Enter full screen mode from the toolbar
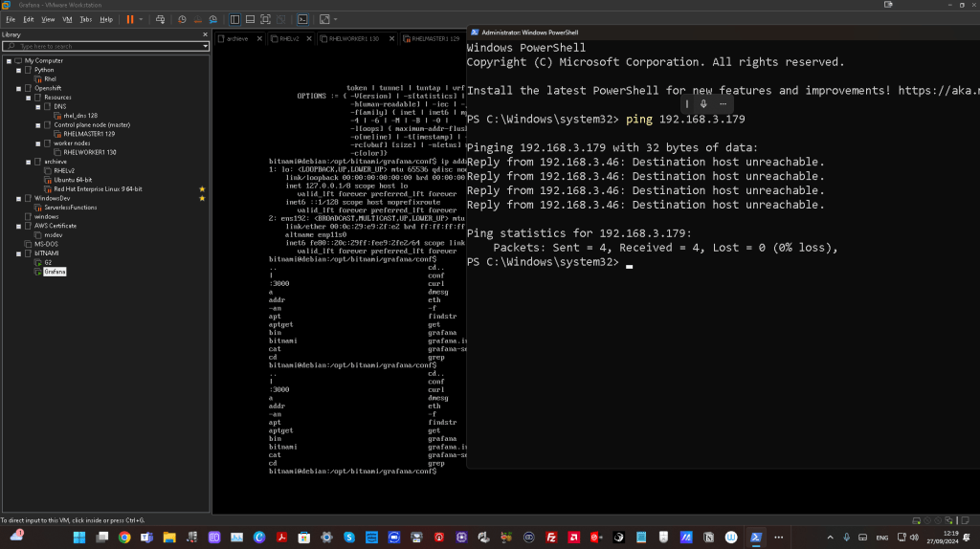980x549 pixels. pos(266,19)
